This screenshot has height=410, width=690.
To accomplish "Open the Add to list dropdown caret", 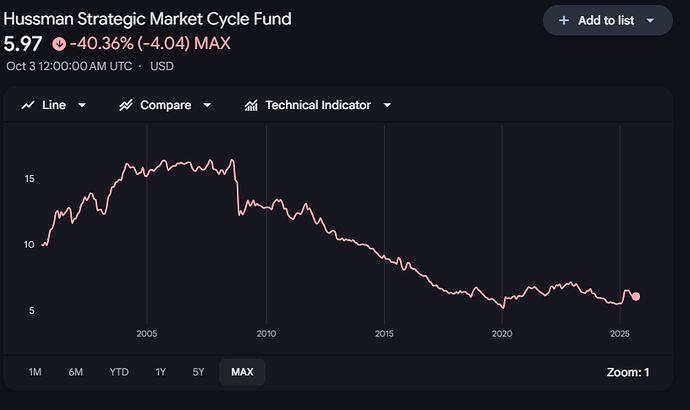I will point(651,20).
